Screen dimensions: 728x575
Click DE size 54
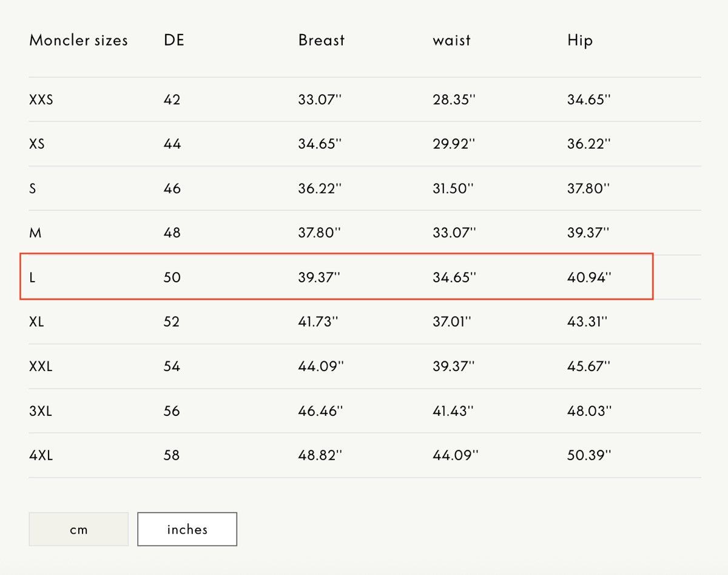tap(172, 366)
